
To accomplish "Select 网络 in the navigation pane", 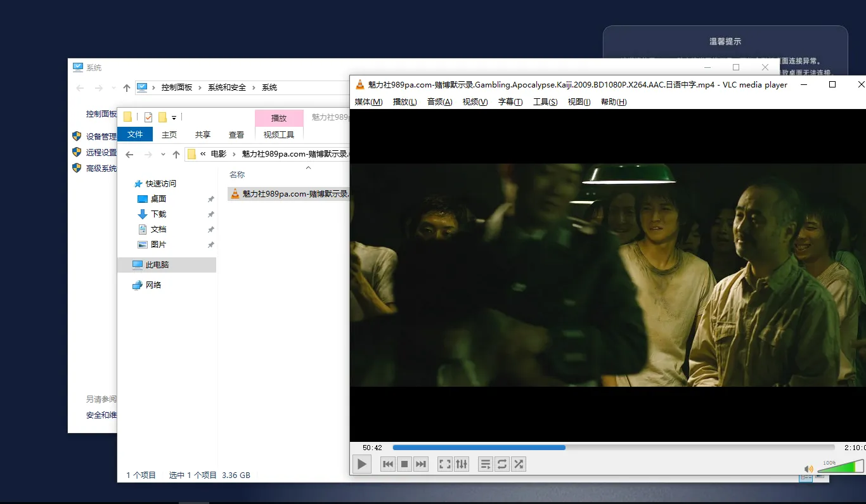I will point(153,285).
